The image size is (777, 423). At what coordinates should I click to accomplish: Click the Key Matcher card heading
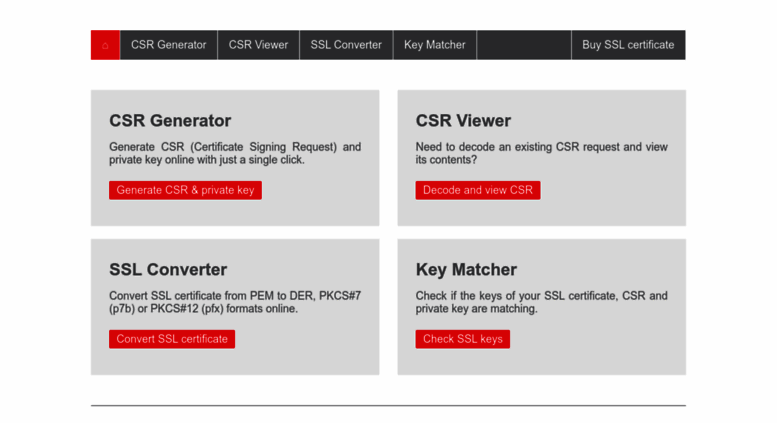point(466,269)
